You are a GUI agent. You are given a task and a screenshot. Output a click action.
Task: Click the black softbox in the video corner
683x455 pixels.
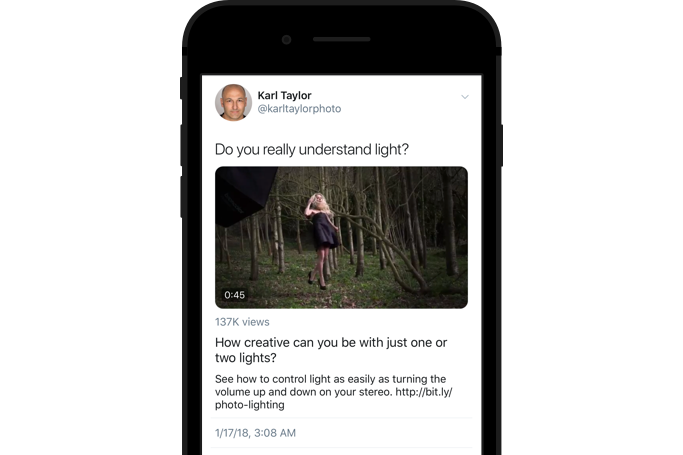tap(243, 195)
